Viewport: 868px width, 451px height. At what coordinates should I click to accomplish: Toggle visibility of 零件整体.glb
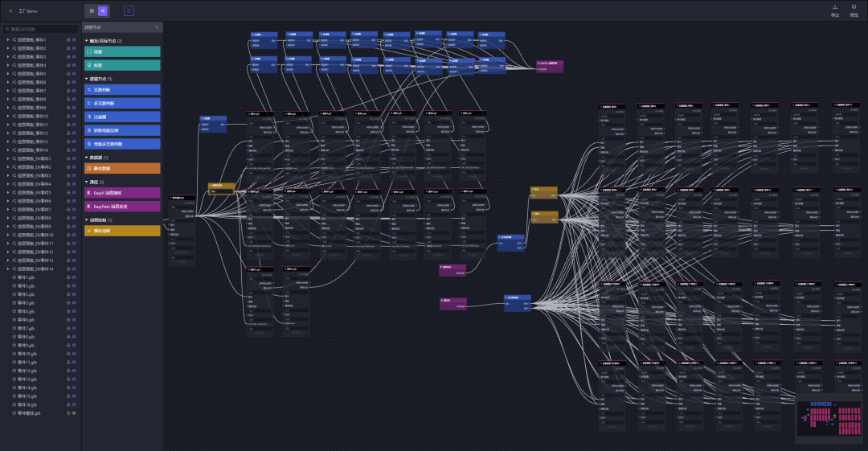74,413
